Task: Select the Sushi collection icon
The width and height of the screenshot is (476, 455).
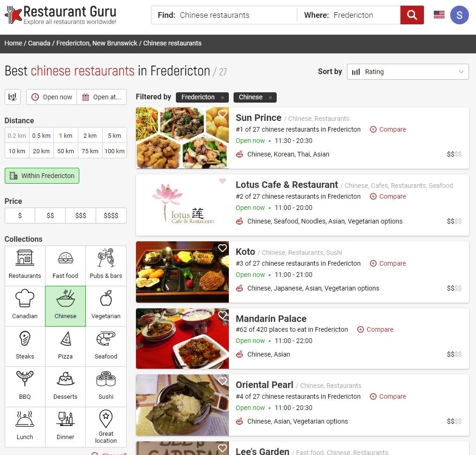Action: [106, 387]
